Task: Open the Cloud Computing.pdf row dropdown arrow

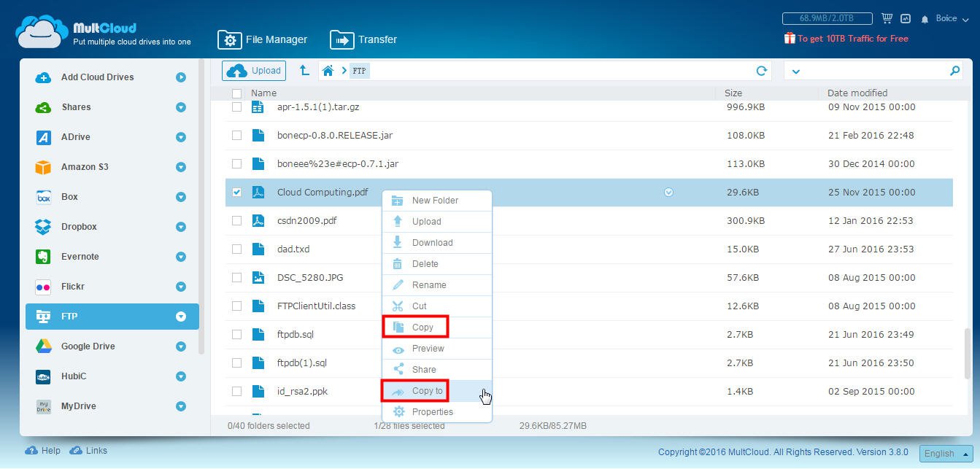Action: (x=668, y=193)
